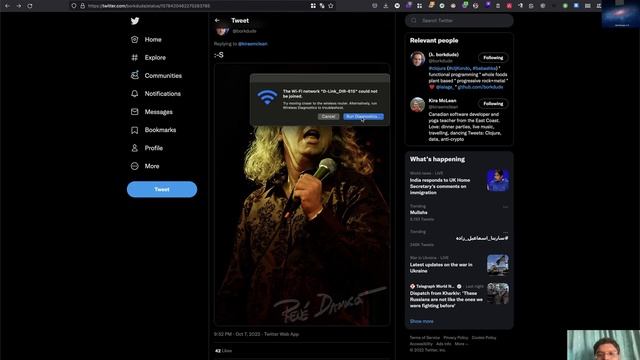This screenshot has height=360, width=640.
Task: Open Cookie Policy footer link
Action: click(x=484, y=338)
